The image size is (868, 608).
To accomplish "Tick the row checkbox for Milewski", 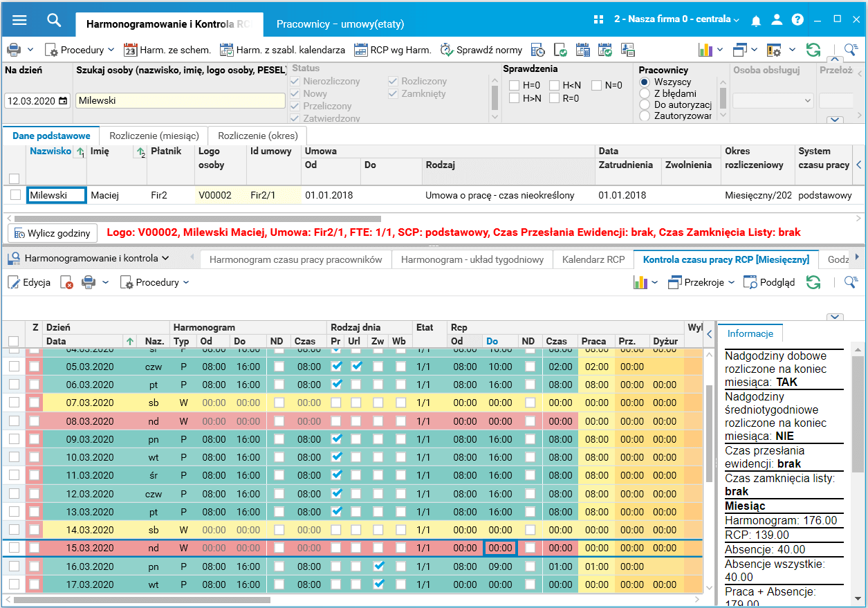I will point(15,195).
